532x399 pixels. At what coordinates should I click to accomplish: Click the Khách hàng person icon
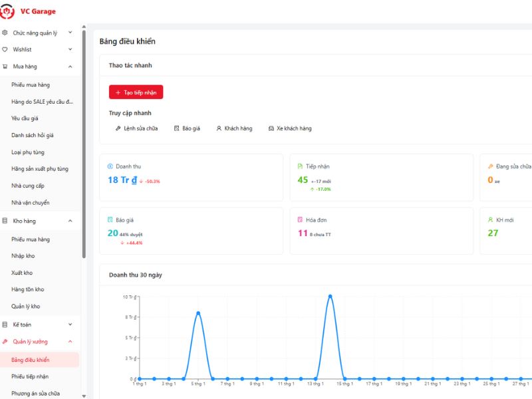pos(218,128)
